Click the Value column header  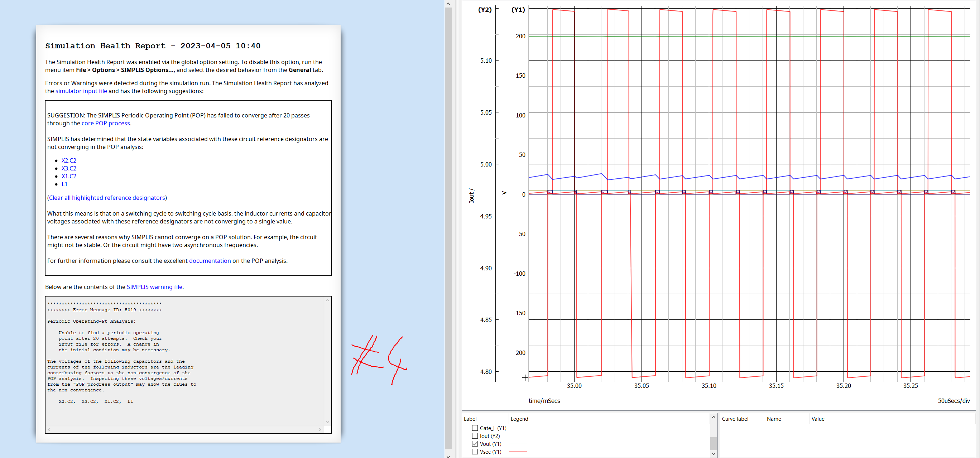(818, 419)
